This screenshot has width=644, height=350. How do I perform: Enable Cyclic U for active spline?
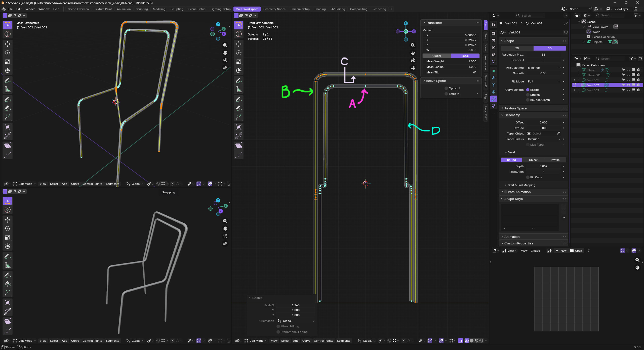pyautogui.click(x=446, y=88)
